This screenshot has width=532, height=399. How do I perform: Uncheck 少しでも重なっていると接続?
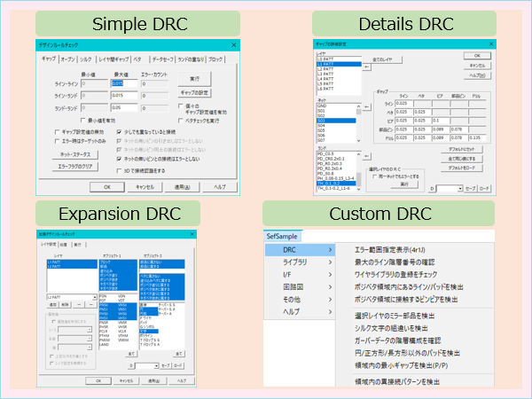click(121, 129)
